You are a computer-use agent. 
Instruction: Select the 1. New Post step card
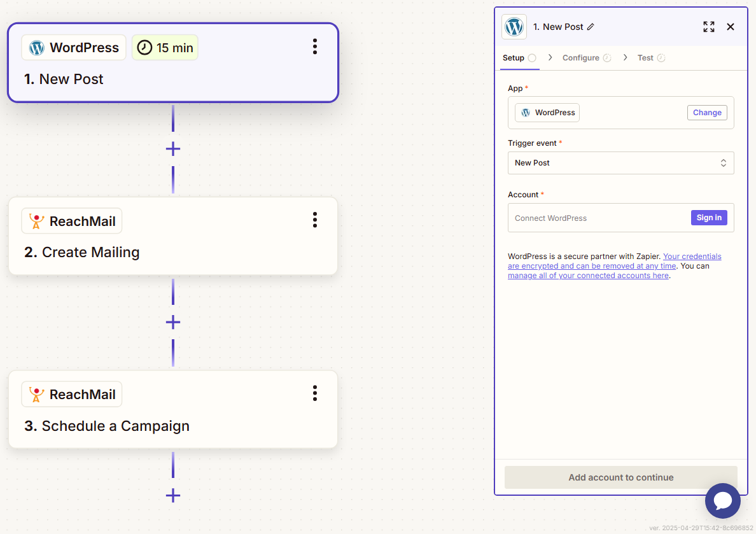click(173, 63)
